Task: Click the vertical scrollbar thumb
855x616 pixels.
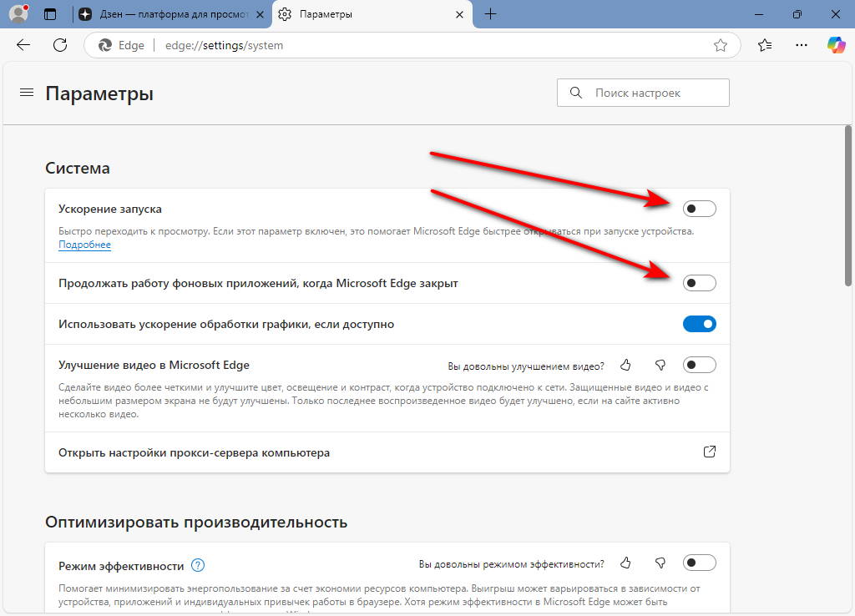Action: point(848,205)
